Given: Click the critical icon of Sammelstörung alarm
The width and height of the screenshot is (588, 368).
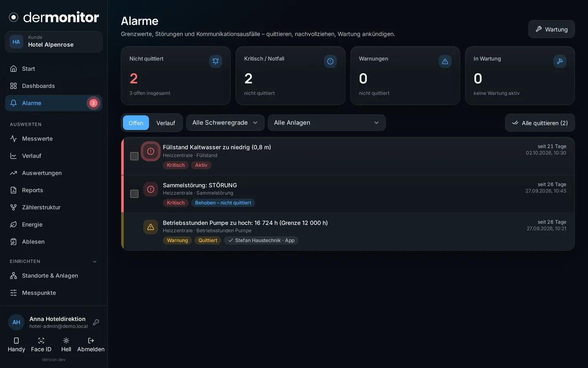Looking at the screenshot, I should (151, 189).
